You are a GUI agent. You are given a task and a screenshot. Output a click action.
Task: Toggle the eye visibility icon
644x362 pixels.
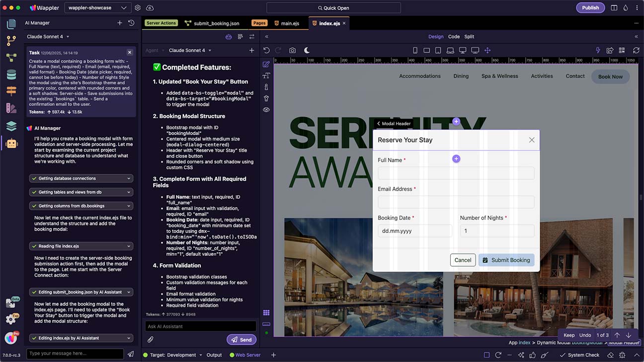pos(266,110)
